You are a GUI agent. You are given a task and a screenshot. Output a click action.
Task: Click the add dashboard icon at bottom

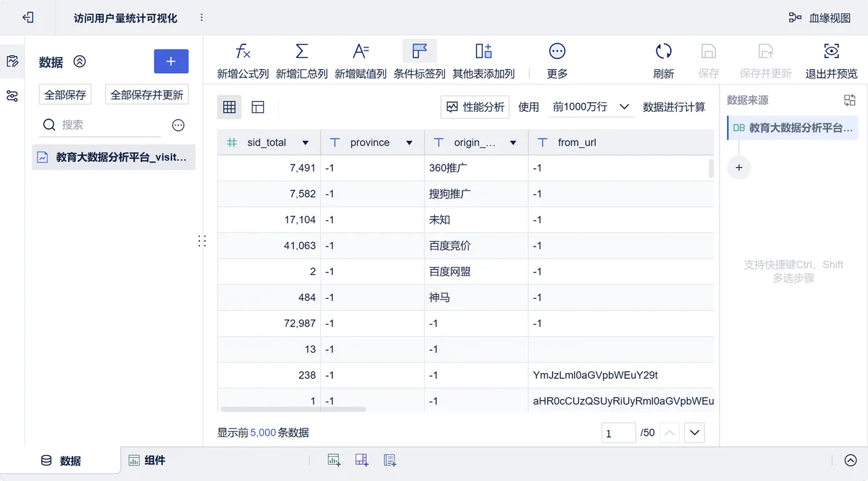361,461
